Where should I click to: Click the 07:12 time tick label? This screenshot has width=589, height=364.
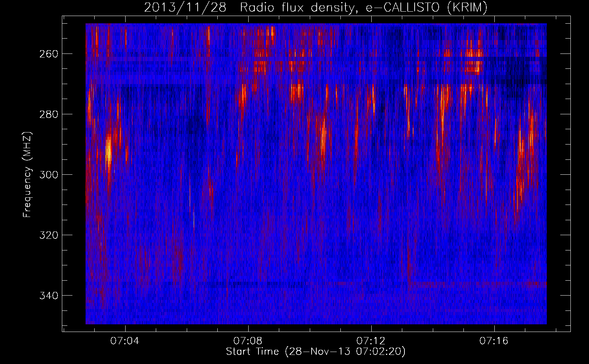371,341
